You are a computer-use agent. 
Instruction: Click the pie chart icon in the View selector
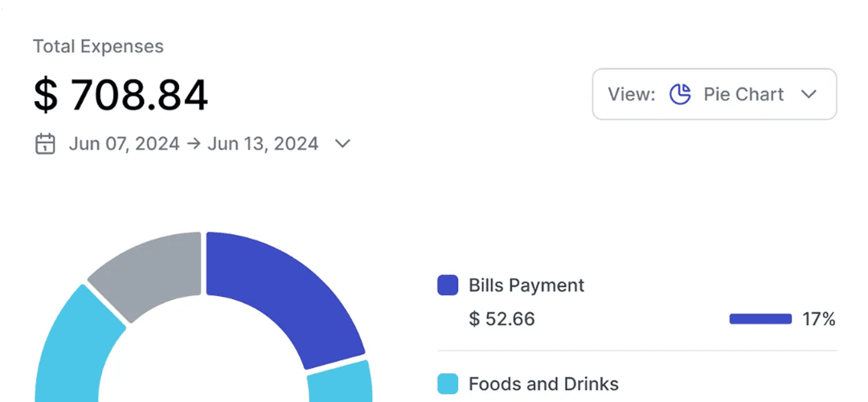click(680, 94)
